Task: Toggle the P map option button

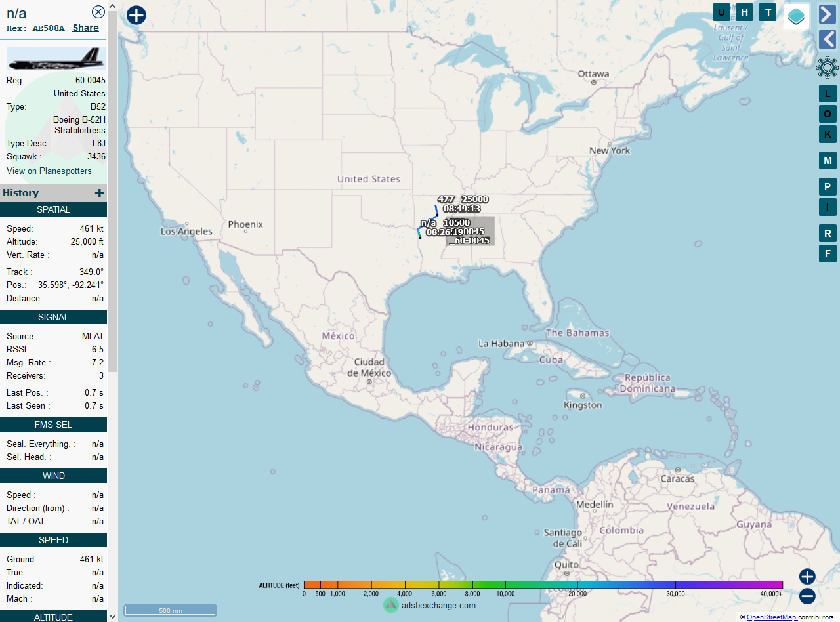Action: (828, 187)
